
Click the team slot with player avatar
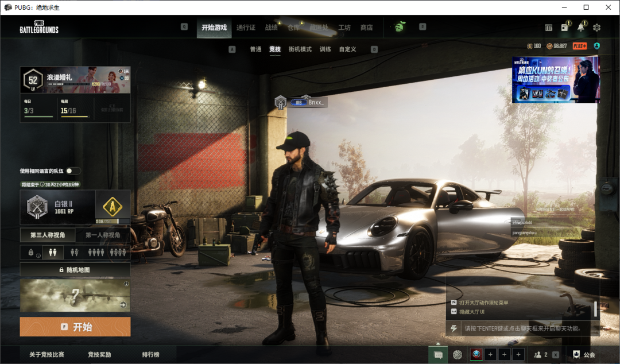pos(476,354)
